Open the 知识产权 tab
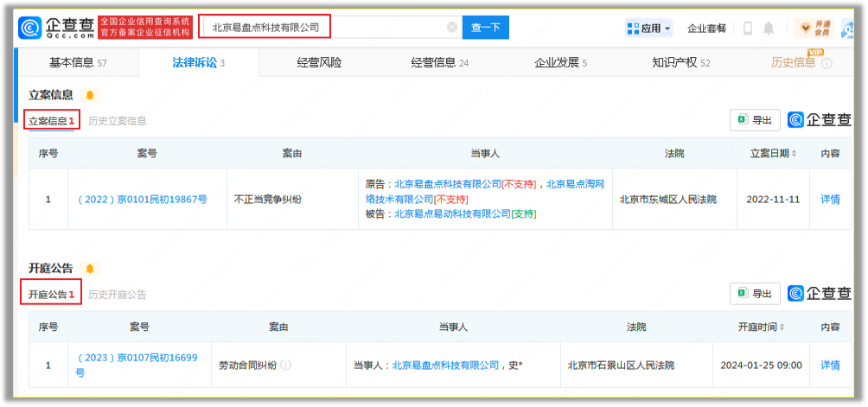This screenshot has height=407, width=868. tap(681, 62)
